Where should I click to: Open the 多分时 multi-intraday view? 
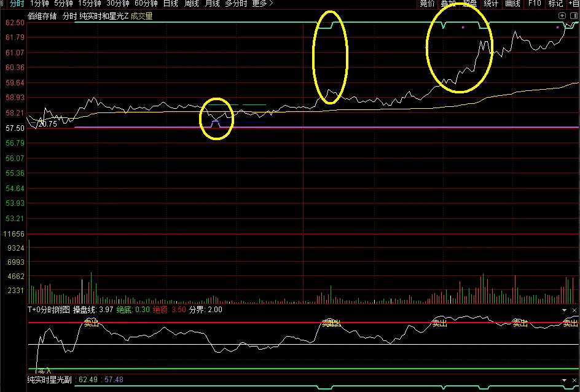point(236,4)
